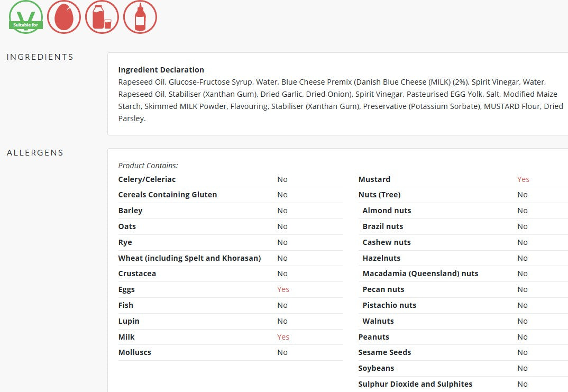Click the Soybeans allergen label

click(x=376, y=368)
